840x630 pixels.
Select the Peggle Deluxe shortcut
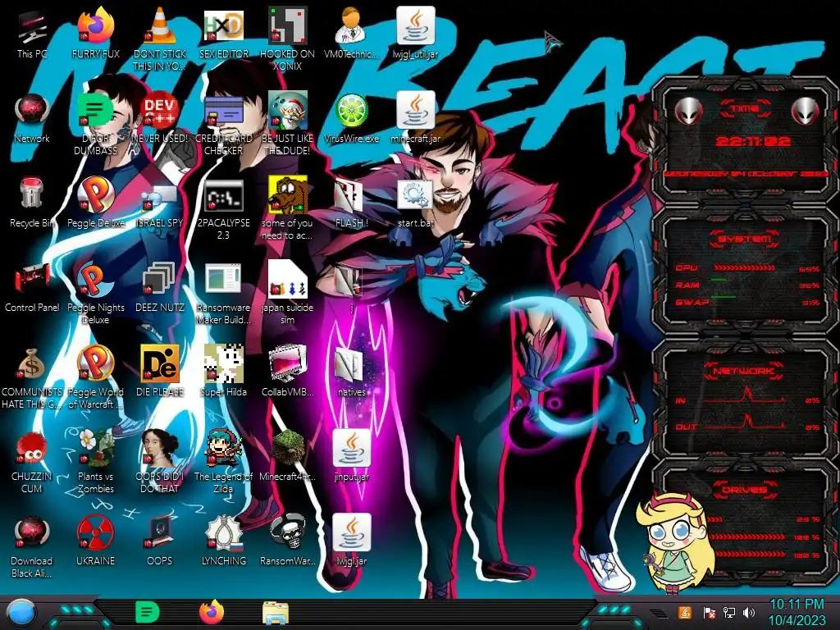[96, 196]
